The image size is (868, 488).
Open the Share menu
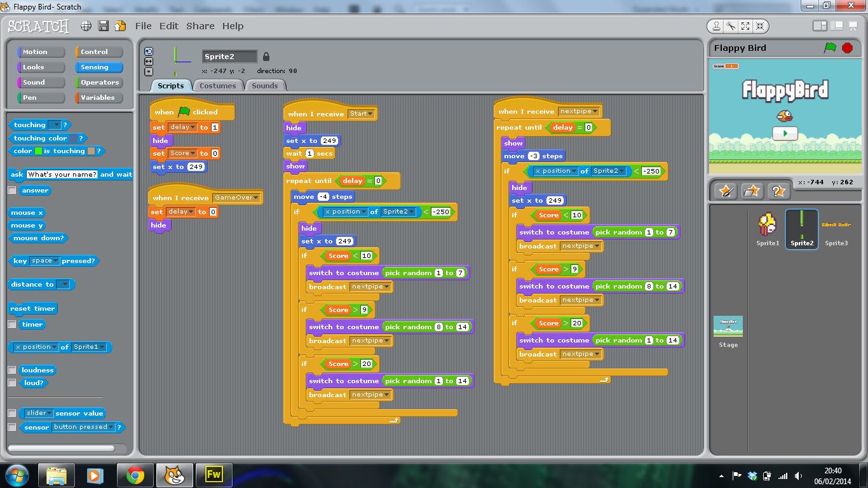tap(200, 26)
